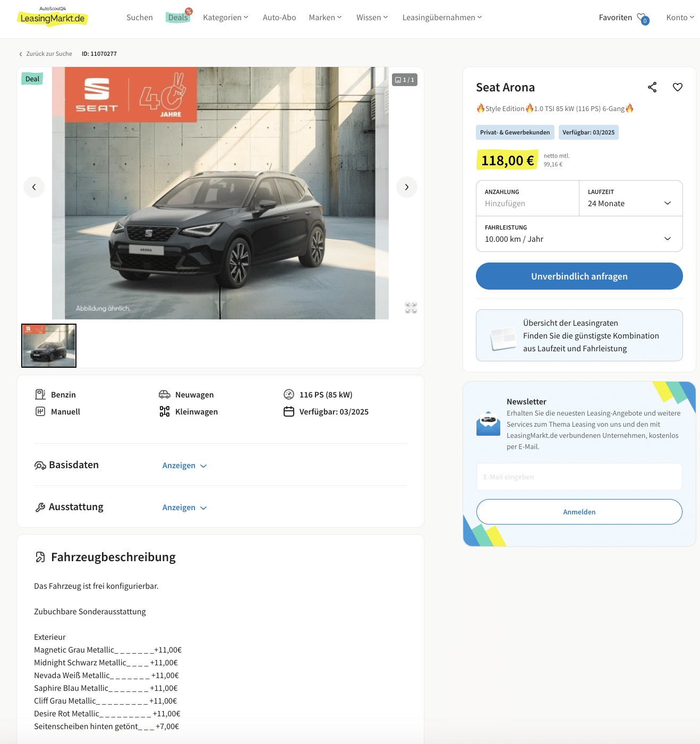Open fullscreen image view via the expand icon

(x=411, y=307)
